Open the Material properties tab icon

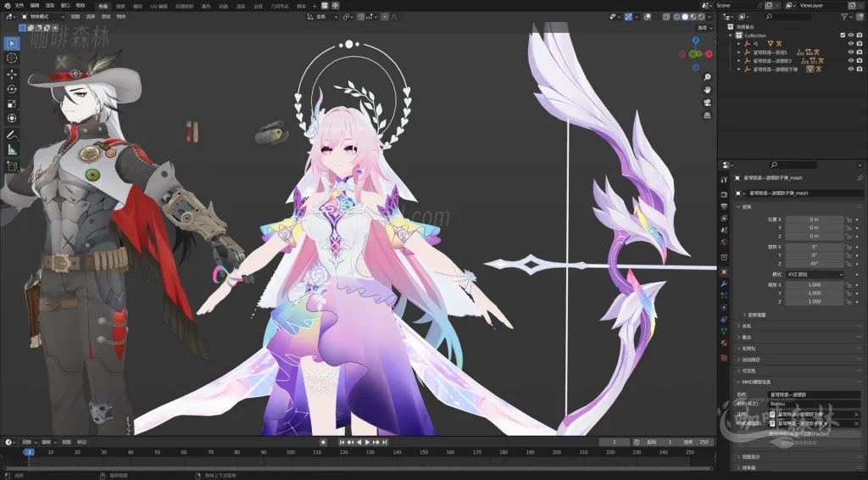[x=724, y=343]
